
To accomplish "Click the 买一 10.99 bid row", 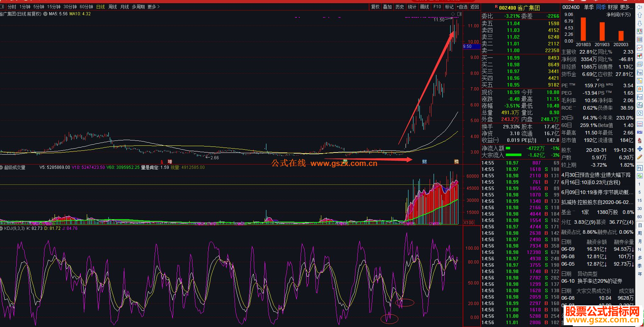I will 520,58.
